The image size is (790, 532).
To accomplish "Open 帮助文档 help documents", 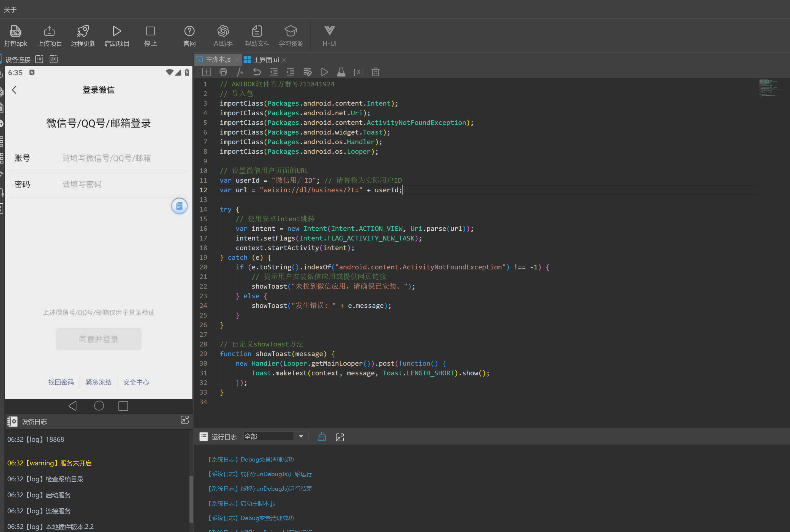I will coord(257,35).
